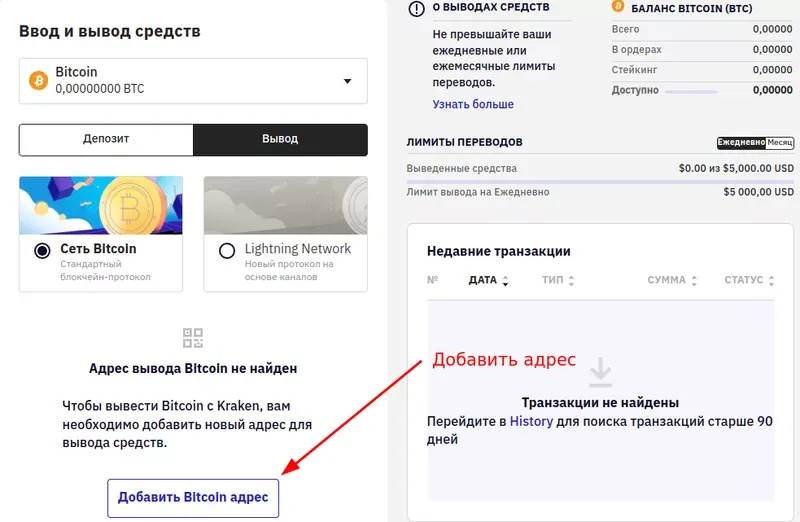Click the $0.00 из $5,000.00 USD value

[x=736, y=168]
